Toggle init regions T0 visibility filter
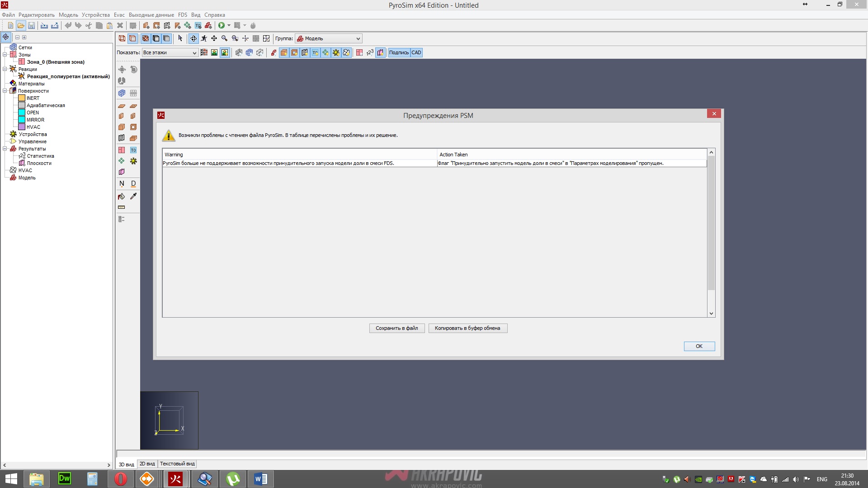Screen dimensions: 868x488 pyautogui.click(x=315, y=52)
